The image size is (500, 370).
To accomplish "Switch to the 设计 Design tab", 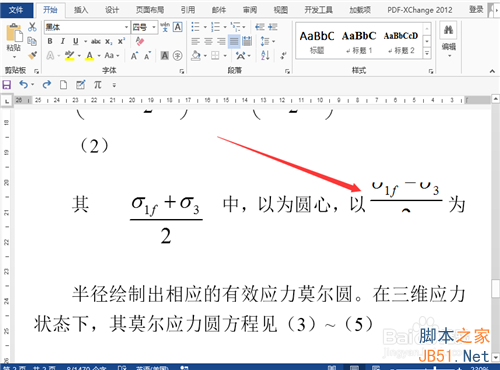I will 112,10.
